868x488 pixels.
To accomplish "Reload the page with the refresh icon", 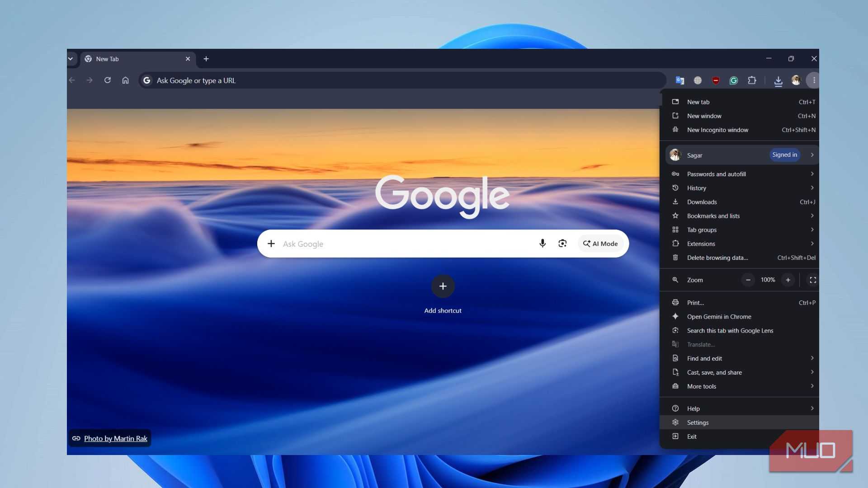I will (x=108, y=80).
